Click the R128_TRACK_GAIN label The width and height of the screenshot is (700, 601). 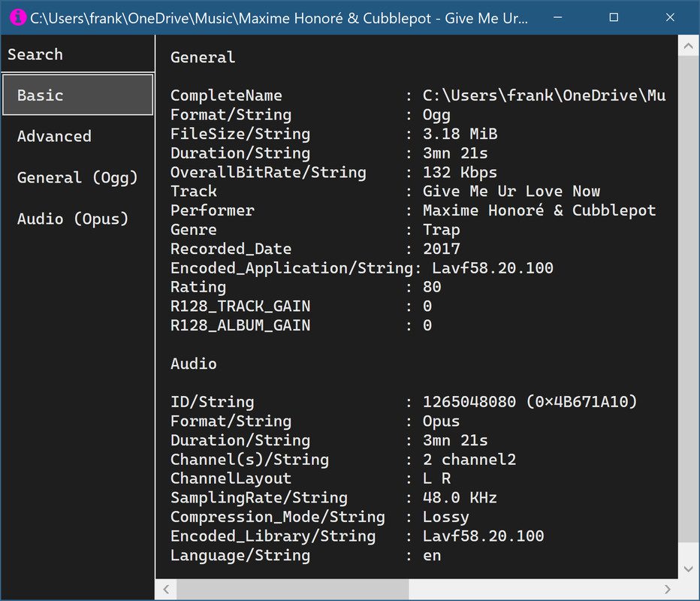240,307
